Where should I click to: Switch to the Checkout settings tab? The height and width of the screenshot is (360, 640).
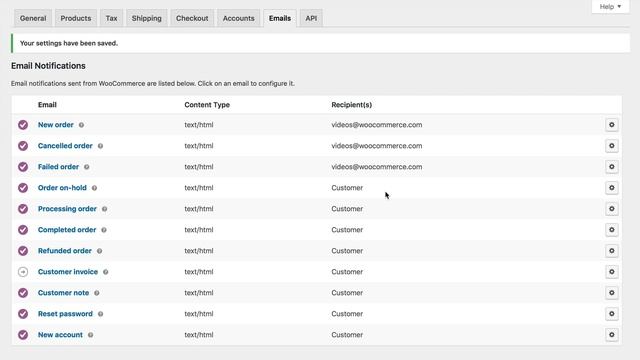coord(192,18)
